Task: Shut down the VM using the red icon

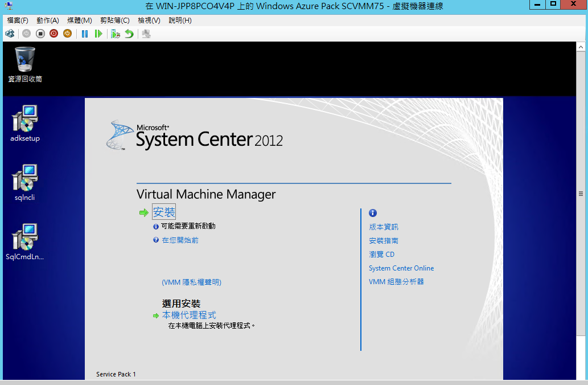Action: coord(54,34)
